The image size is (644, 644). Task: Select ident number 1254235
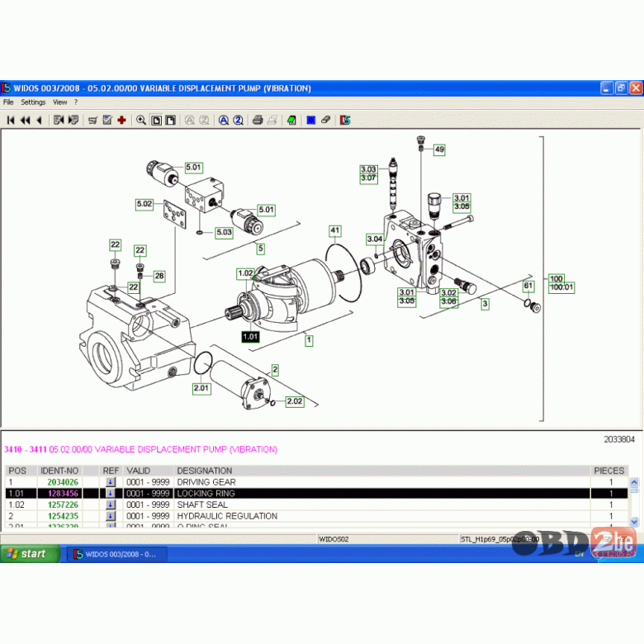pos(63,516)
